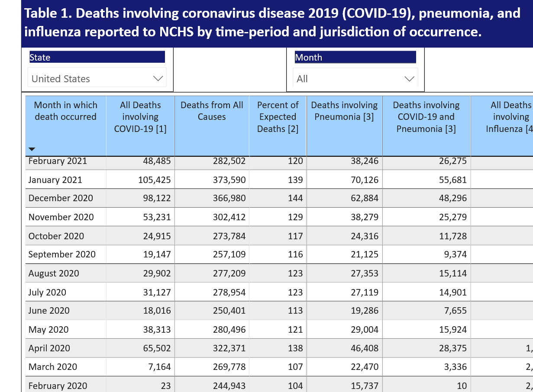Click the Month slicer title bar
533x392 pixels.
[355, 57]
